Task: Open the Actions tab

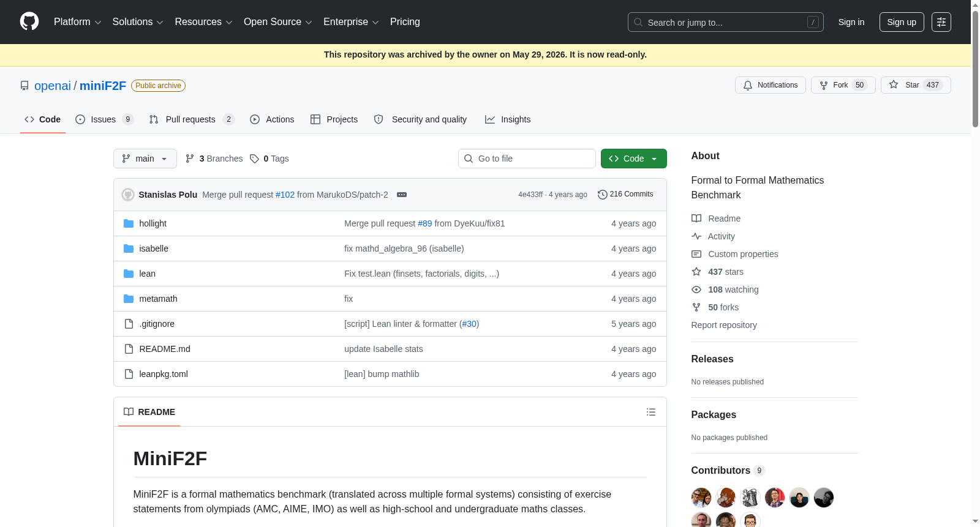Action: point(272,119)
